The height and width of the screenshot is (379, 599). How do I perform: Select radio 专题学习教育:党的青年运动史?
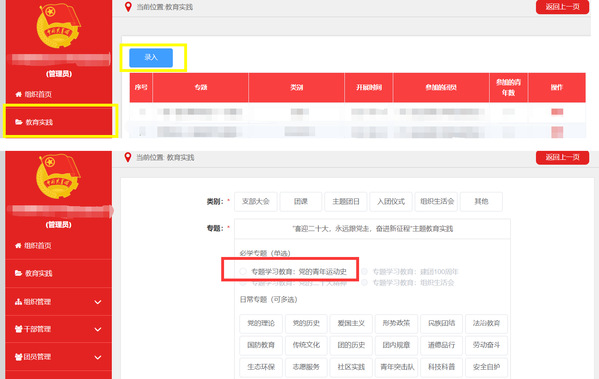[x=243, y=271]
